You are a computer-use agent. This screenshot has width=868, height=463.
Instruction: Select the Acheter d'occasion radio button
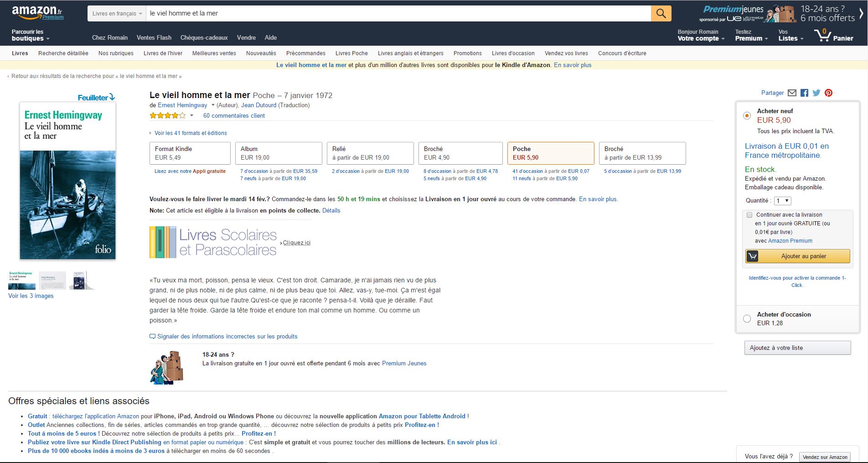click(747, 319)
